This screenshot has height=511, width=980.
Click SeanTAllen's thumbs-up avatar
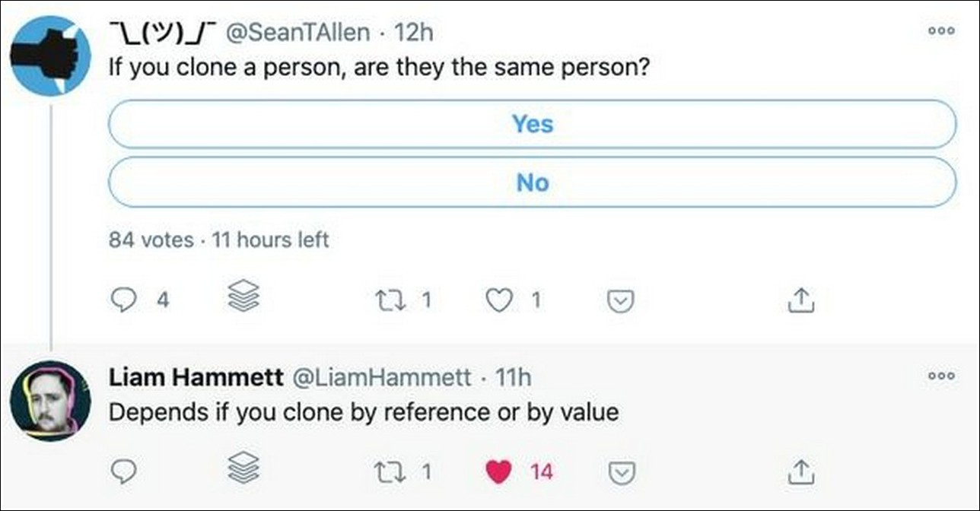51,57
